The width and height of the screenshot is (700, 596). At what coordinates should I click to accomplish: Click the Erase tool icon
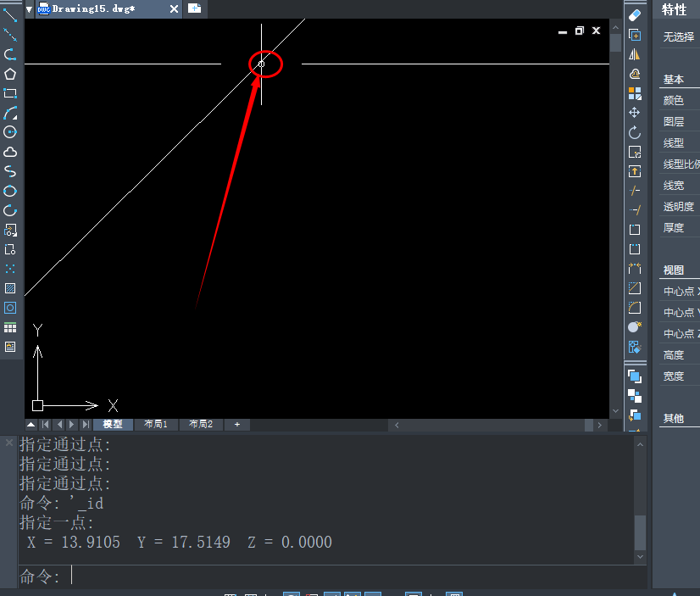pos(635,15)
